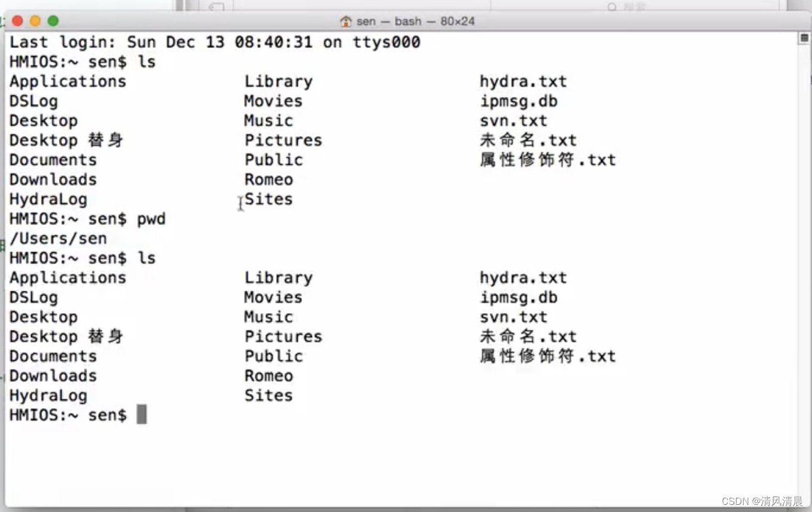The height and width of the screenshot is (512, 812).
Task: Click "Downloads" in the first ls listing
Action: click(53, 179)
